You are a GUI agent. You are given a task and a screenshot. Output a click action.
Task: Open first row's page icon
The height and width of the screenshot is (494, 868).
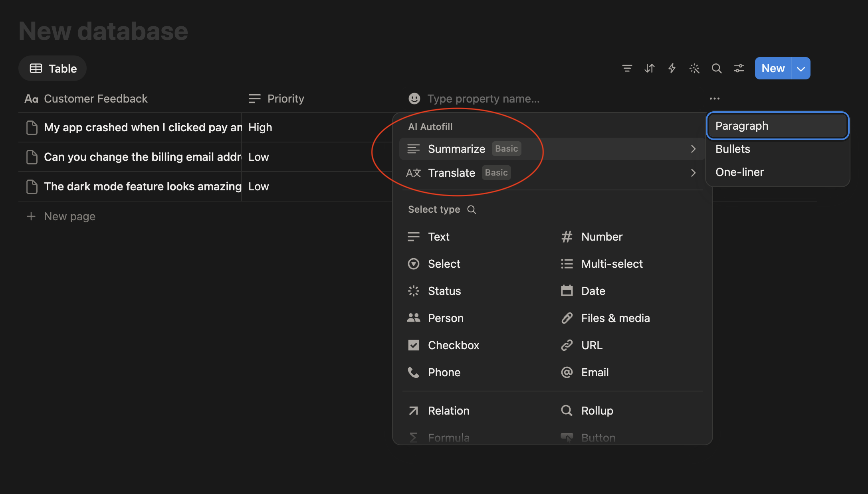(32, 128)
